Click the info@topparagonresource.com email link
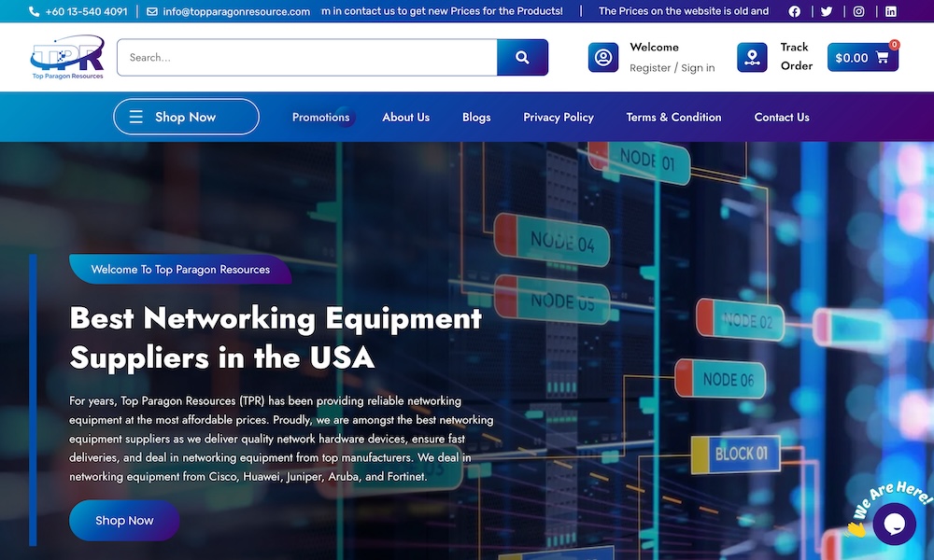The image size is (934, 560). 235,11
